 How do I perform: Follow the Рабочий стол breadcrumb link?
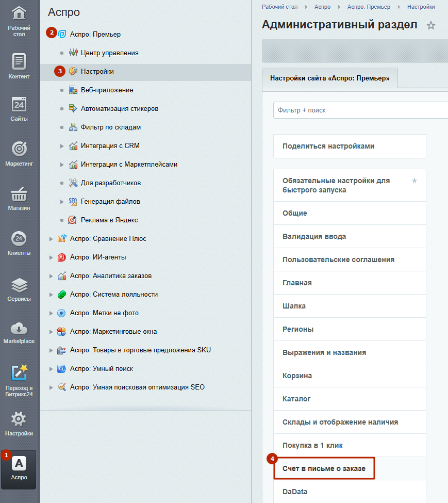[x=280, y=7]
